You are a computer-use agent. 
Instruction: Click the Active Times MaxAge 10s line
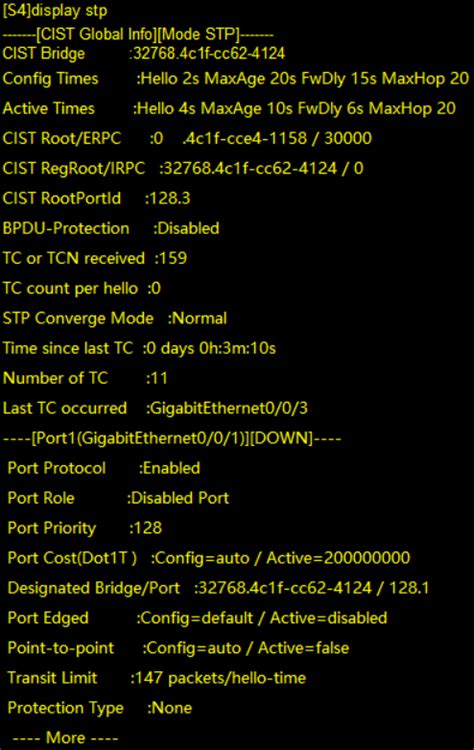(229, 109)
